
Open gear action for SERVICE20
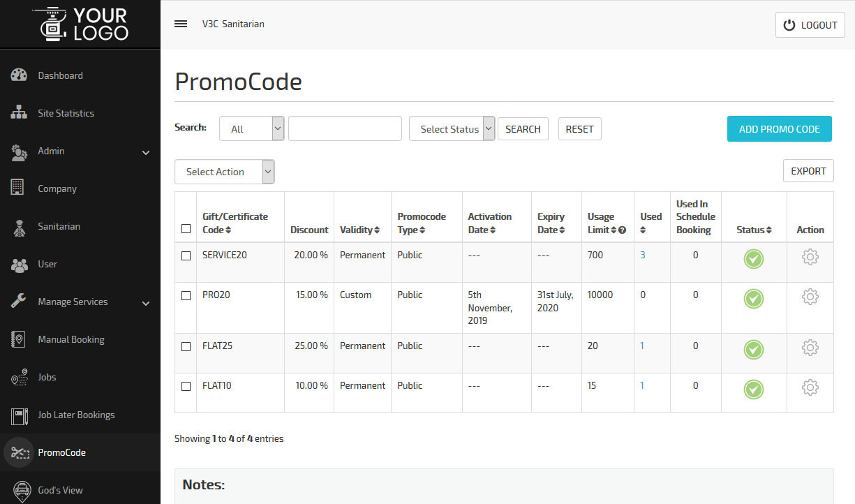coord(810,258)
